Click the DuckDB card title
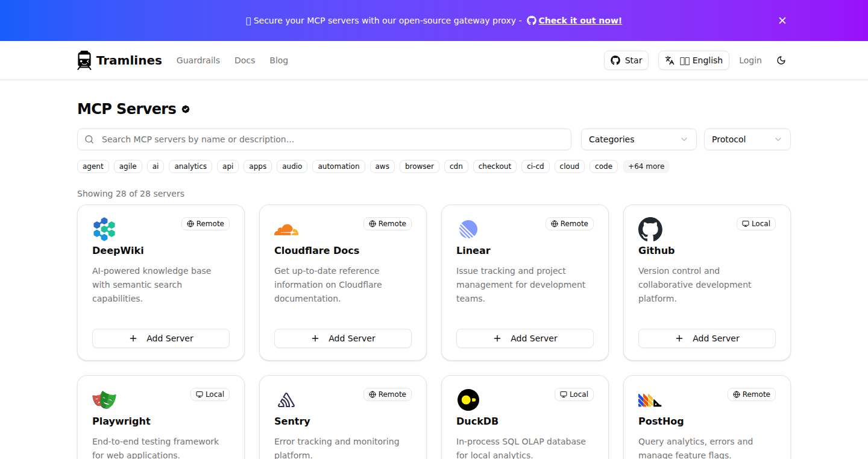 (x=477, y=421)
